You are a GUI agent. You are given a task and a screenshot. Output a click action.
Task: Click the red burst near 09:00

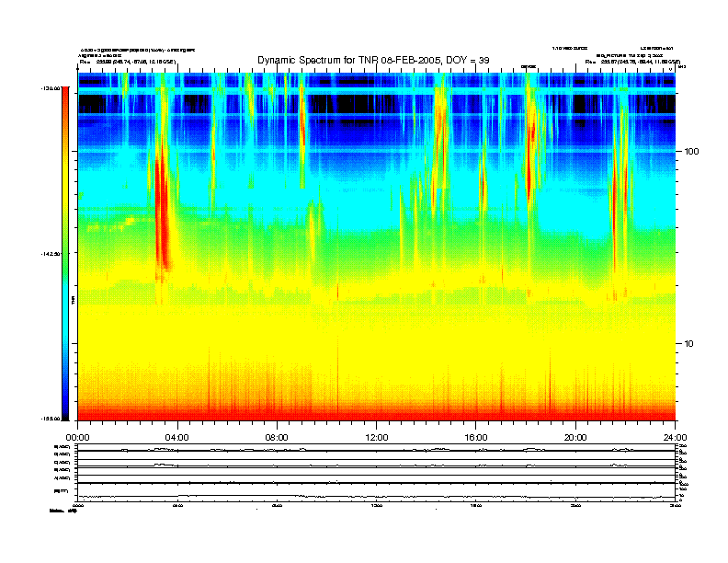(x=302, y=125)
